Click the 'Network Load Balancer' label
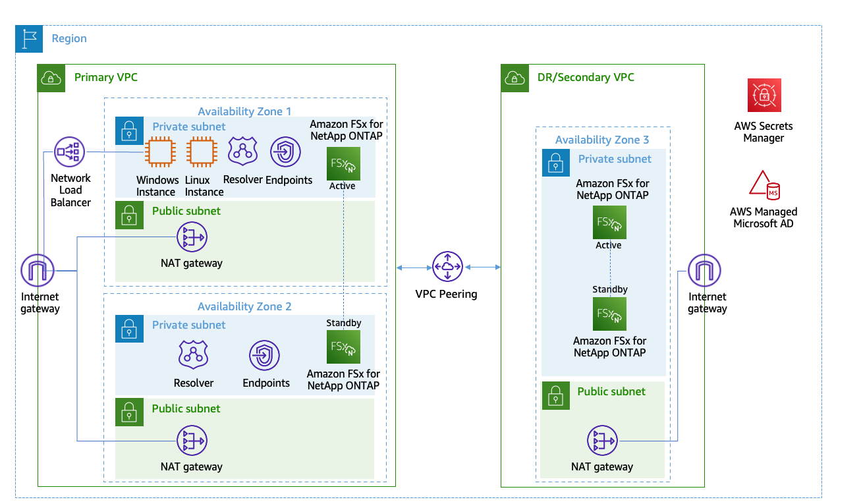The width and height of the screenshot is (861, 504). (x=70, y=190)
